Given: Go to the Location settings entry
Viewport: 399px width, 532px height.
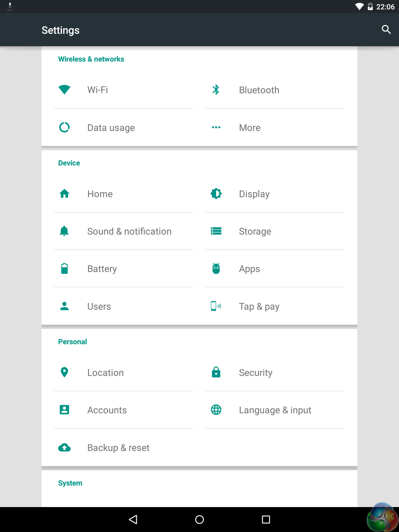Looking at the screenshot, I should pyautogui.click(x=105, y=373).
